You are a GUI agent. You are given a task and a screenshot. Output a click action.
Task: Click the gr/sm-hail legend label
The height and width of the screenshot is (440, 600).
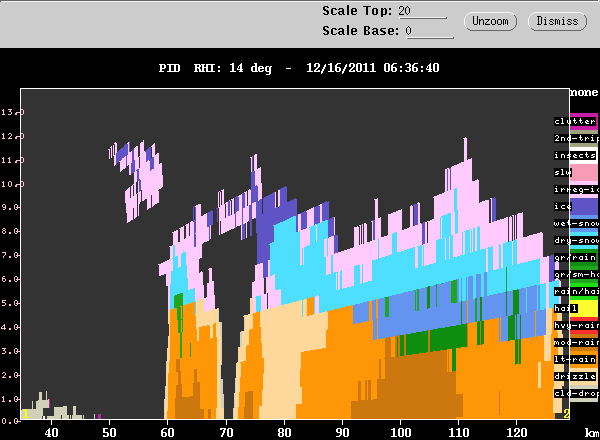[576, 274]
